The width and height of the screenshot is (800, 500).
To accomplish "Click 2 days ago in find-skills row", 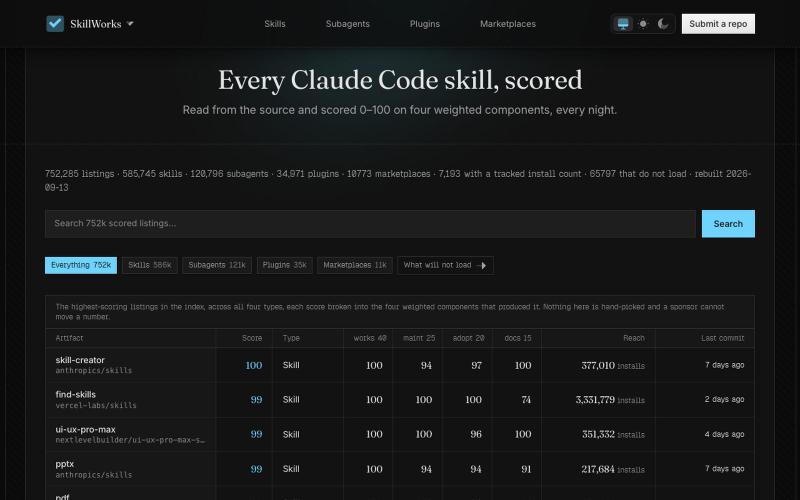I will pos(724,399).
